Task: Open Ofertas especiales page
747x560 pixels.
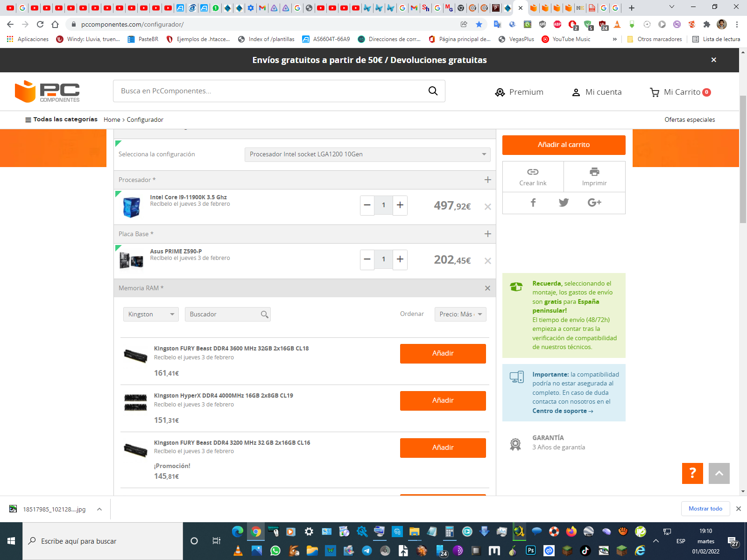Action: tap(690, 120)
